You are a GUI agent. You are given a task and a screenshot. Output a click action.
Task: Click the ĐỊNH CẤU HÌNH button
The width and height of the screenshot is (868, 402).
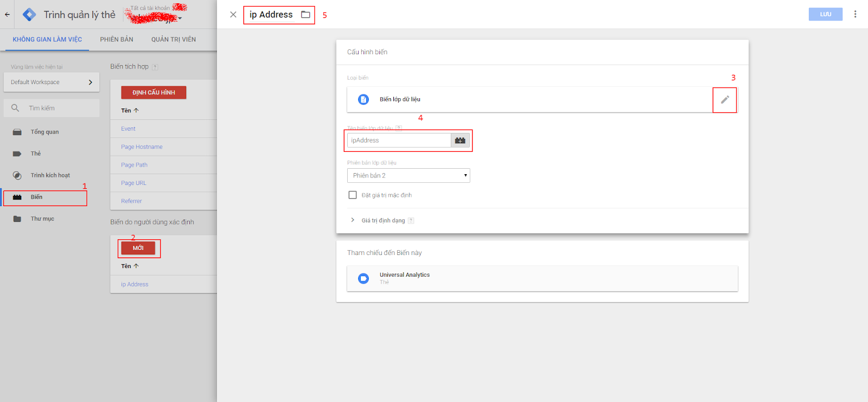(154, 92)
